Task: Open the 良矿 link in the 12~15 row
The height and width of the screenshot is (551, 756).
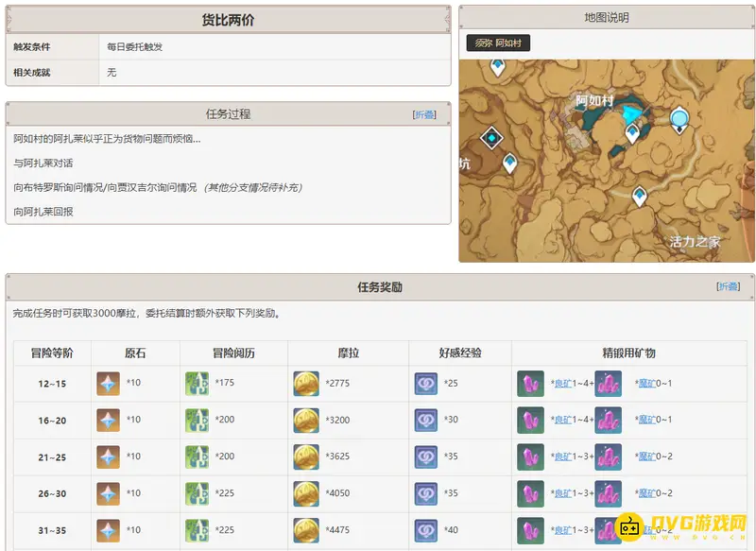Action: click(562, 384)
